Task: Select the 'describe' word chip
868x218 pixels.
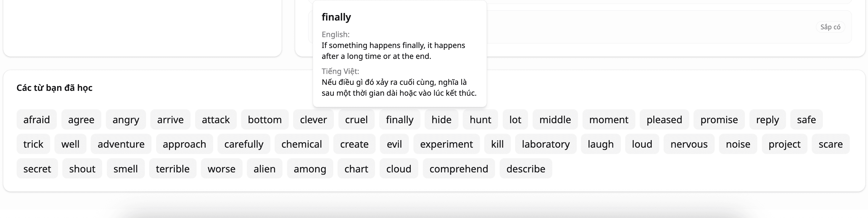Action: click(526, 168)
